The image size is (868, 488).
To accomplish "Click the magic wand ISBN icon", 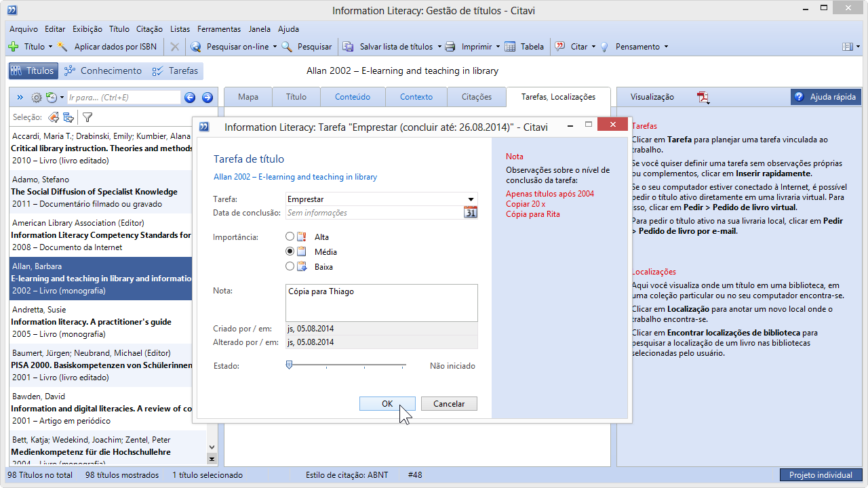I will [x=63, y=47].
